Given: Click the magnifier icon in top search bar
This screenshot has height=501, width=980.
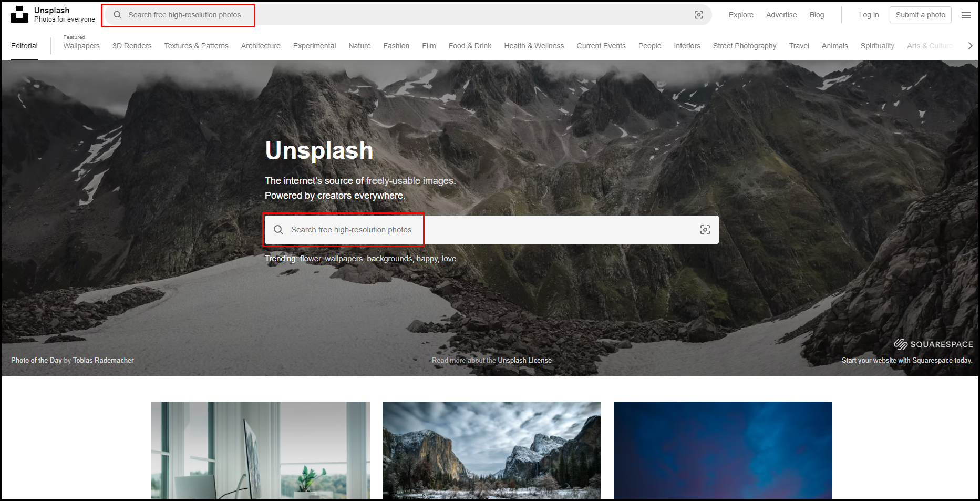Looking at the screenshot, I should 118,15.
